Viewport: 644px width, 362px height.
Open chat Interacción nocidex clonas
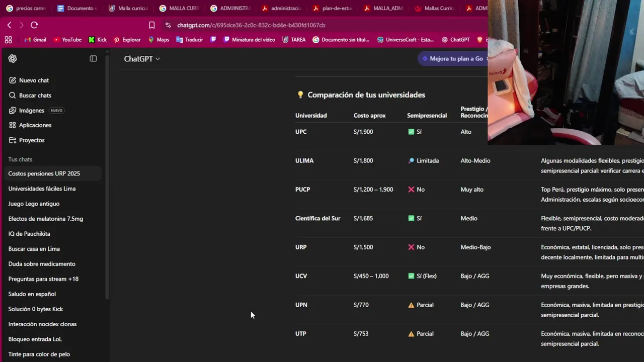(x=53, y=324)
